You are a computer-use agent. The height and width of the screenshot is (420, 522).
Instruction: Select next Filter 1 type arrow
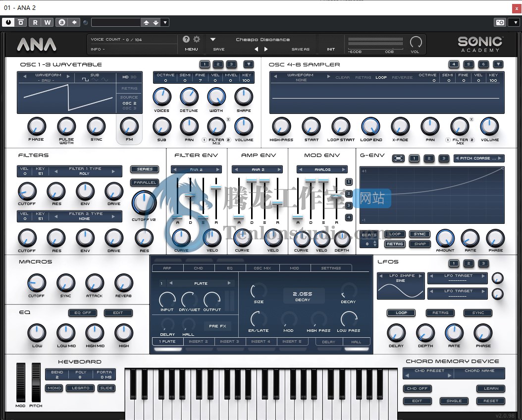point(113,171)
